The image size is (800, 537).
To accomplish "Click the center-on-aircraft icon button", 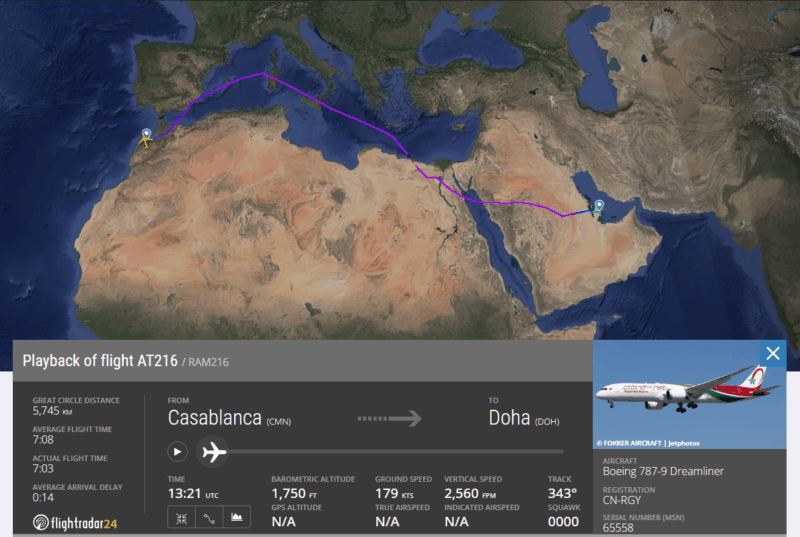I will [x=181, y=517].
